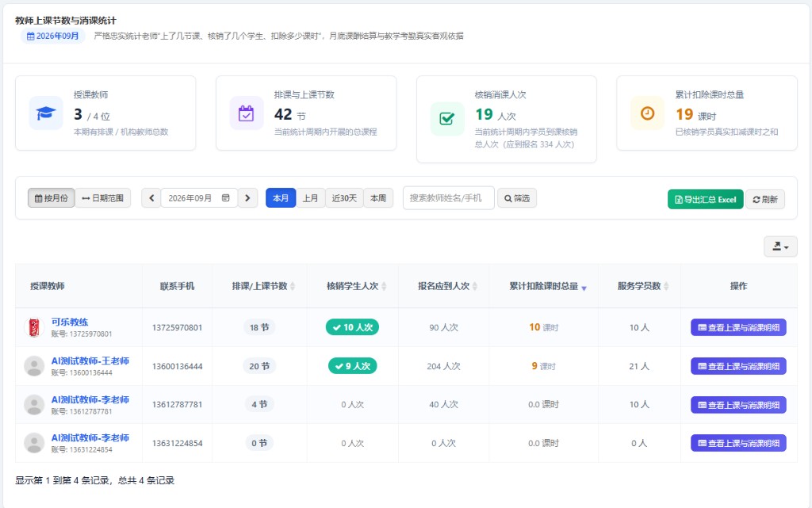Click the 刷新 refresh button
The height and width of the screenshot is (508, 812).
tap(765, 199)
